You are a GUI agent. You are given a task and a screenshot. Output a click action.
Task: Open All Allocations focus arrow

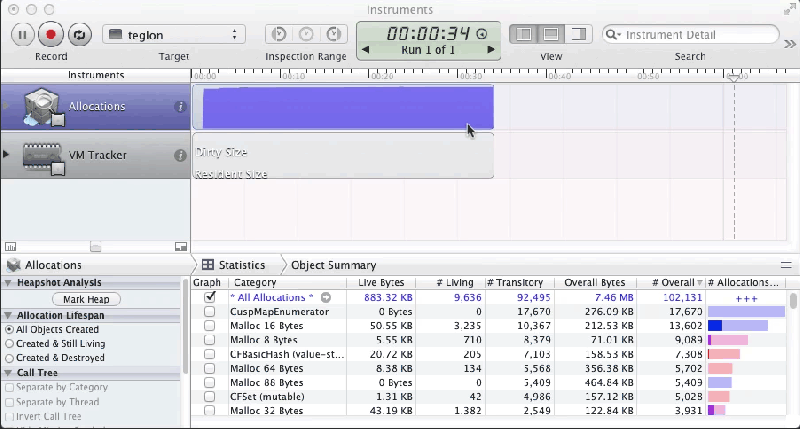click(x=326, y=297)
